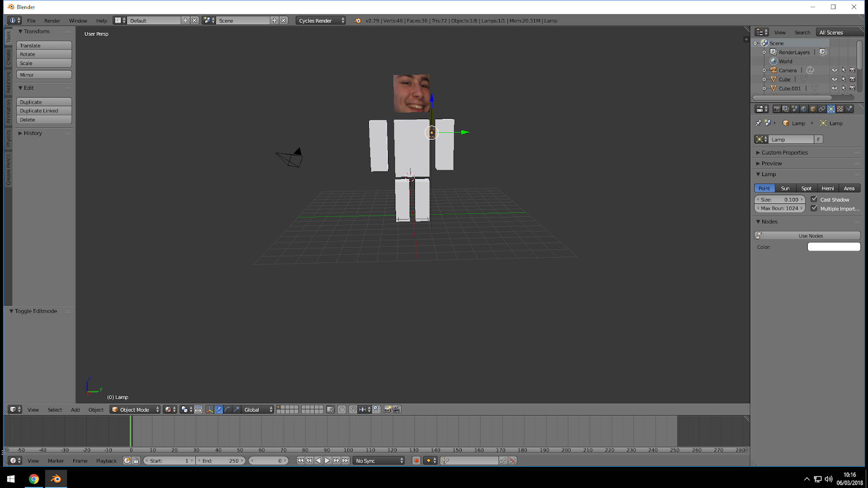Disable the Multiple Importance checkbox
The height and width of the screenshot is (488, 868).
pyautogui.click(x=814, y=208)
